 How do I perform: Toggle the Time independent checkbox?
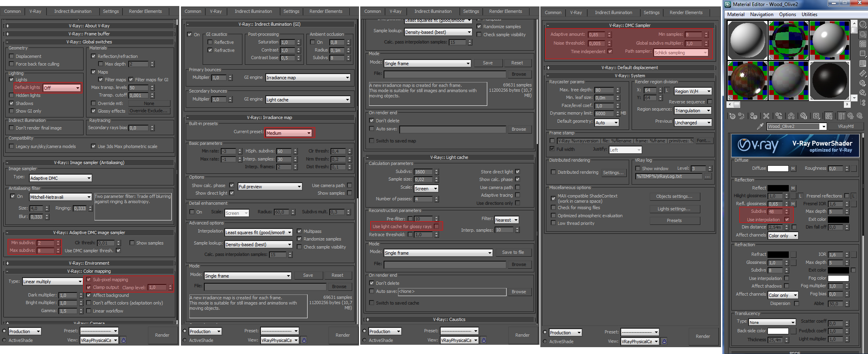click(x=610, y=51)
